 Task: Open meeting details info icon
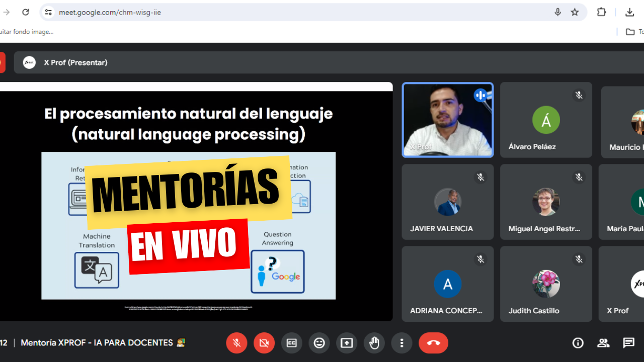(578, 343)
